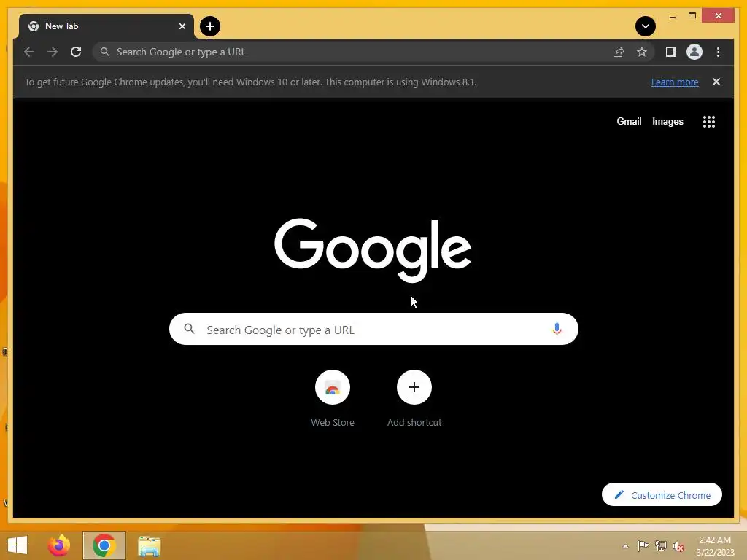
Task: Bookmark this tab with the star icon
Action: 642,52
